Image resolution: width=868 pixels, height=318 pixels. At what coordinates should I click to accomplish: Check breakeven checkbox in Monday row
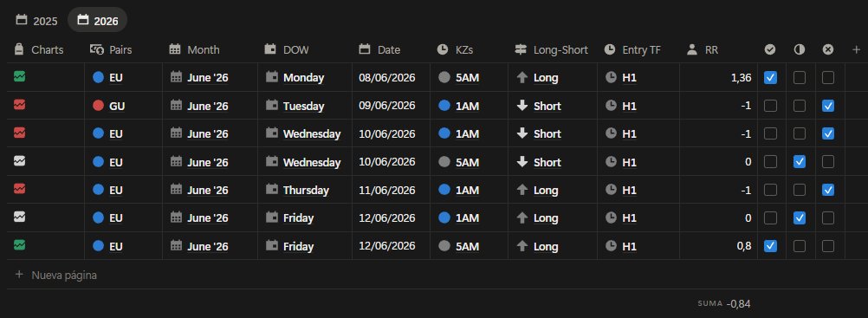(x=800, y=78)
